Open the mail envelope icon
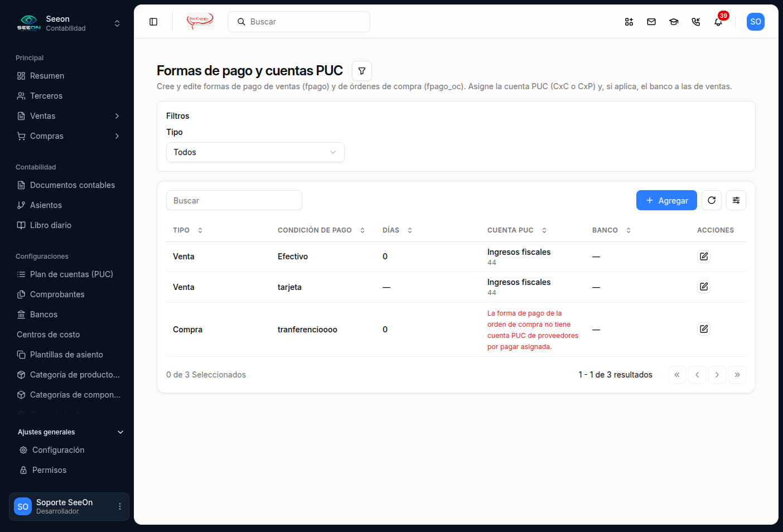Screen dimensions: 783x532 click(x=651, y=22)
